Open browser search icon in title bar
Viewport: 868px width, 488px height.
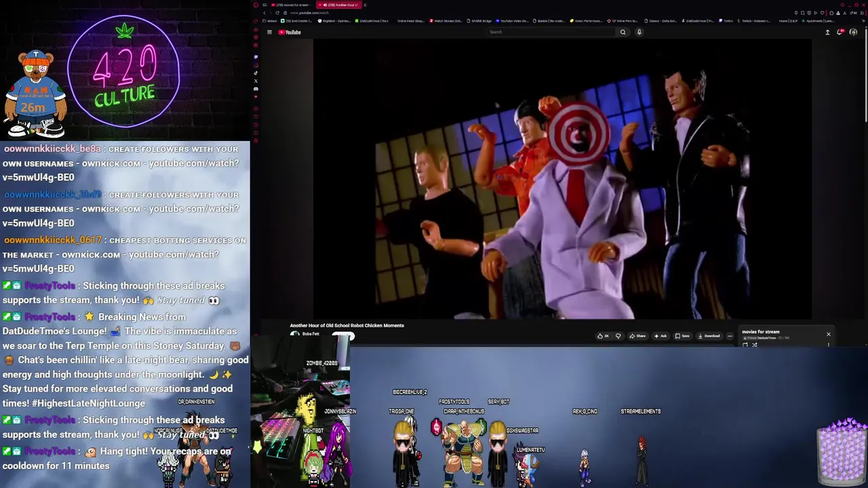coord(842,5)
